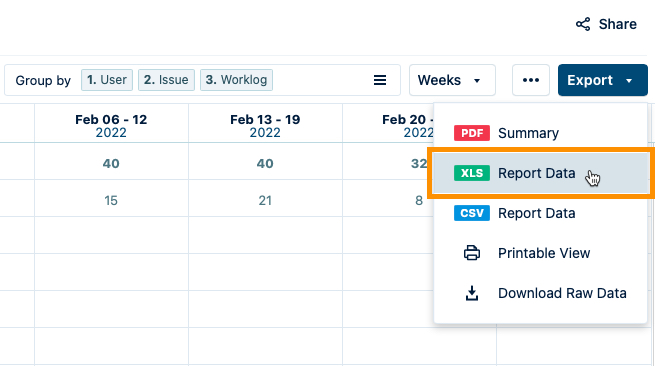Expand the Weeks dropdown

tap(452, 80)
